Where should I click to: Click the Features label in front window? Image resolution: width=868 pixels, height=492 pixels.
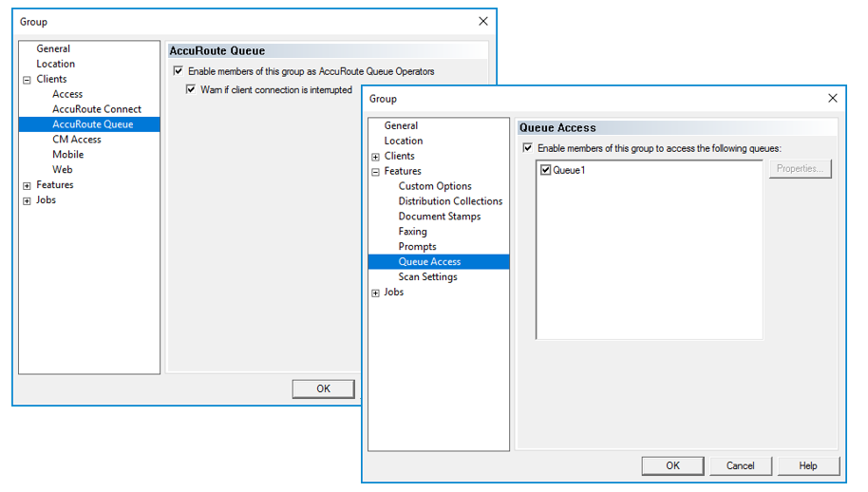tap(403, 171)
